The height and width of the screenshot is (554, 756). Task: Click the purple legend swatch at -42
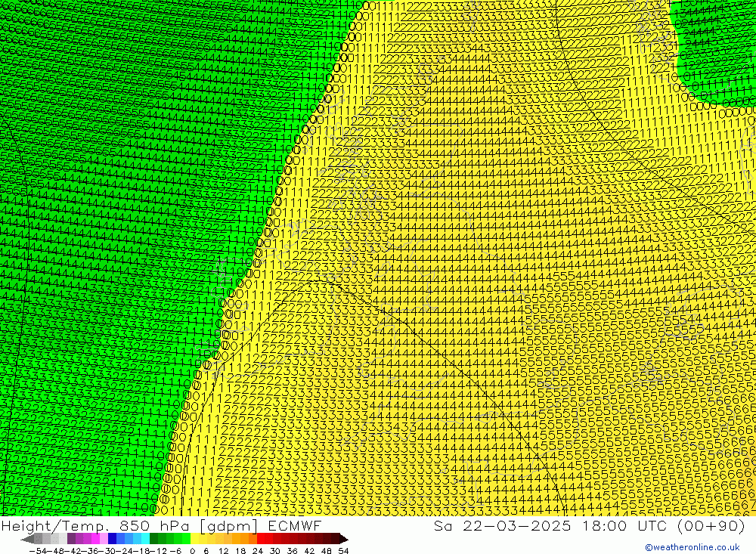[x=71, y=539]
